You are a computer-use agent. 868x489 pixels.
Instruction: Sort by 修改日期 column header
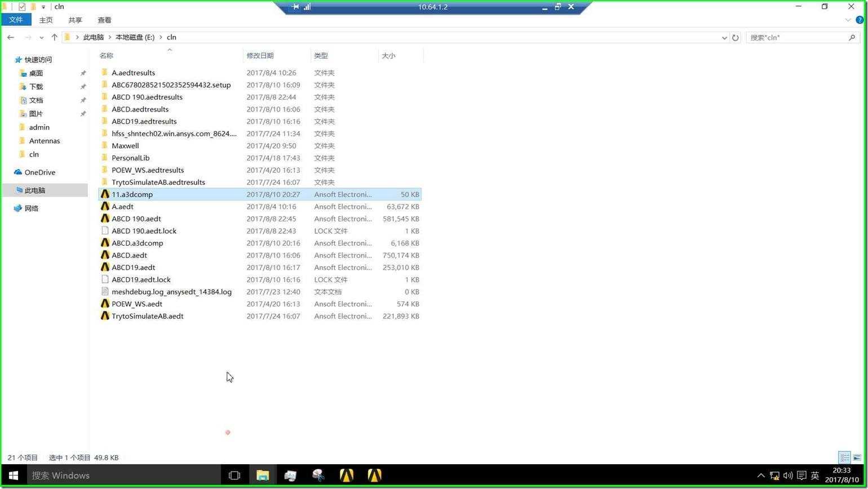(x=260, y=56)
